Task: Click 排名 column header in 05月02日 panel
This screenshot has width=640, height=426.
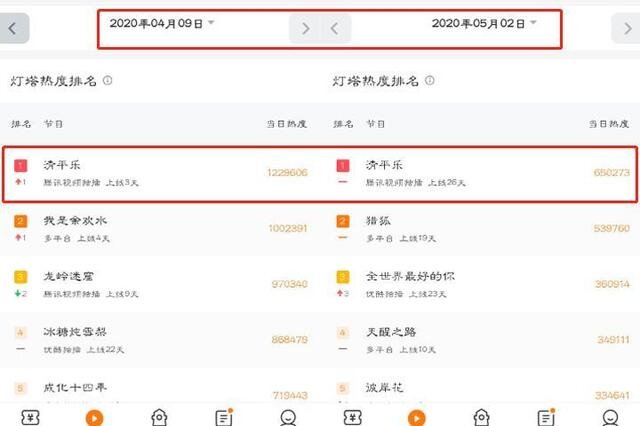Action: pos(343,124)
